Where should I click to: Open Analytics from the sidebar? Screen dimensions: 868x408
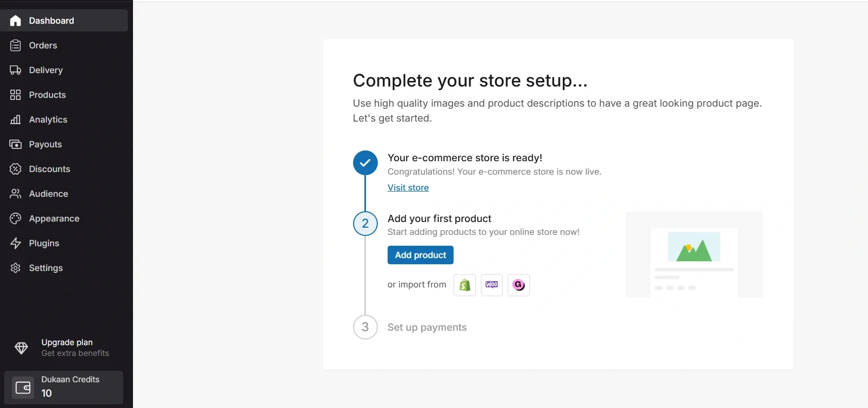click(48, 120)
